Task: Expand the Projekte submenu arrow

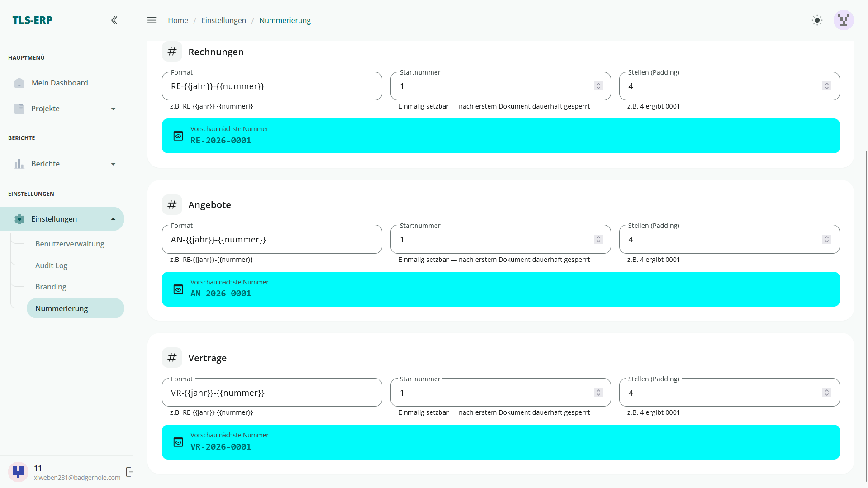Action: [x=114, y=109]
